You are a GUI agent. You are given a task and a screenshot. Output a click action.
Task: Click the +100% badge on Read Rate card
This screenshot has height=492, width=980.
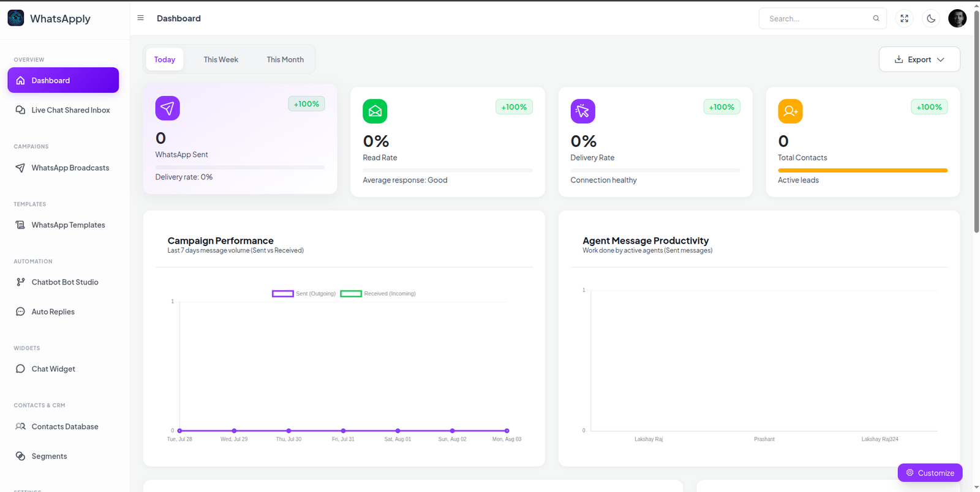click(x=514, y=107)
